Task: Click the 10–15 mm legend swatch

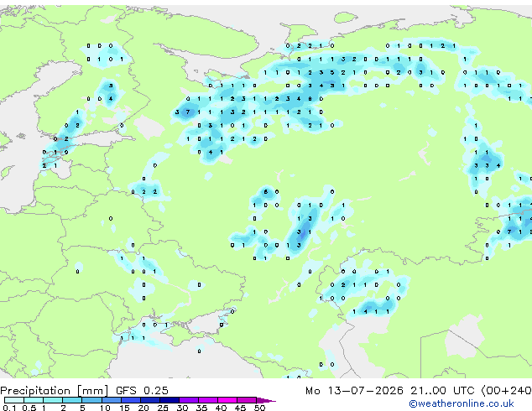Action: click(x=111, y=400)
